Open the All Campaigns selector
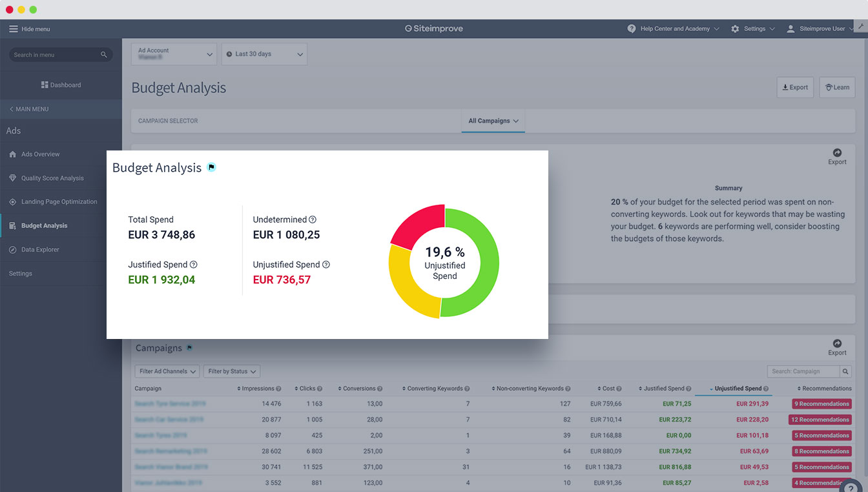Viewport: 868px width, 492px height. pos(493,121)
